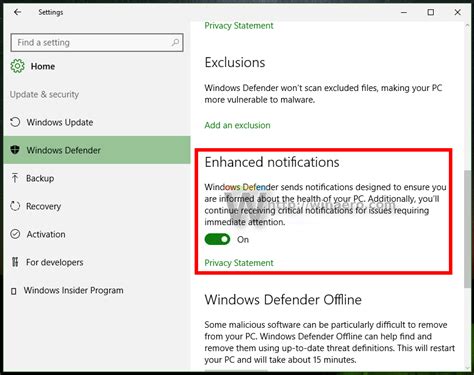Viewport: 474px width, 375px height.
Task: Open Windows Update settings page
Action: tap(97, 122)
